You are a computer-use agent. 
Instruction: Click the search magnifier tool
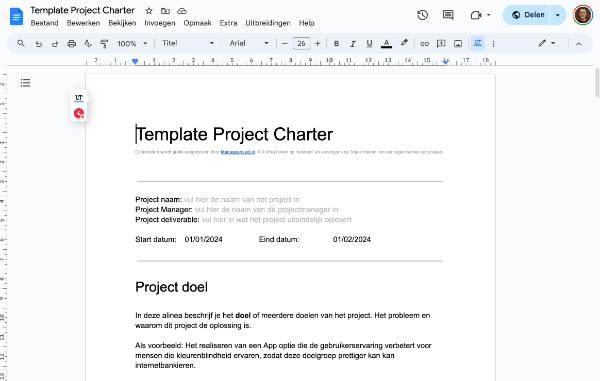[21, 43]
